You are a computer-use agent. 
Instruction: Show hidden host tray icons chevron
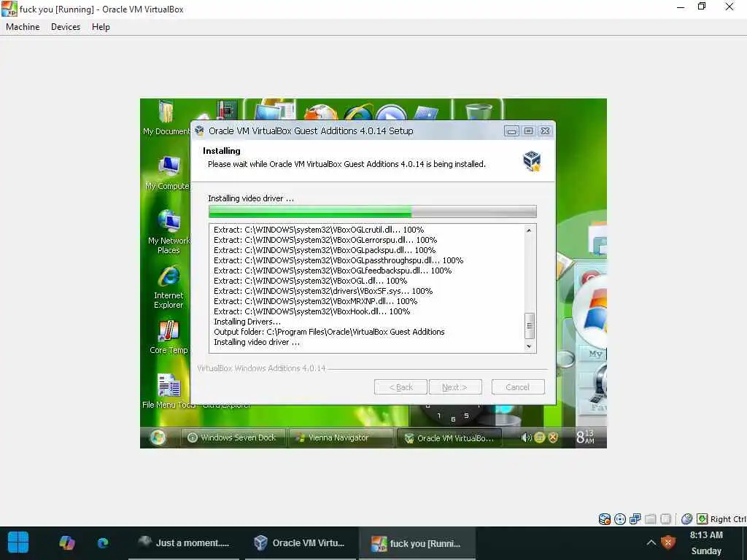pos(651,542)
